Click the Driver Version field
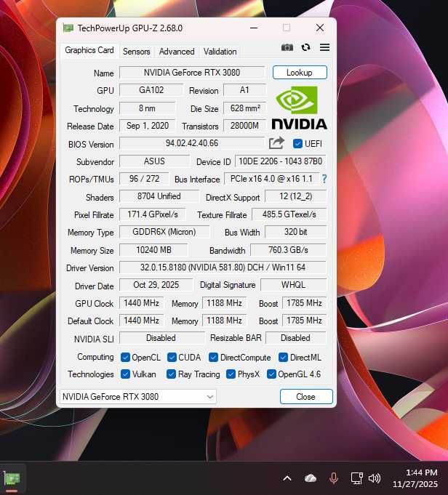Viewport: 448px width, 495px height. click(x=223, y=267)
